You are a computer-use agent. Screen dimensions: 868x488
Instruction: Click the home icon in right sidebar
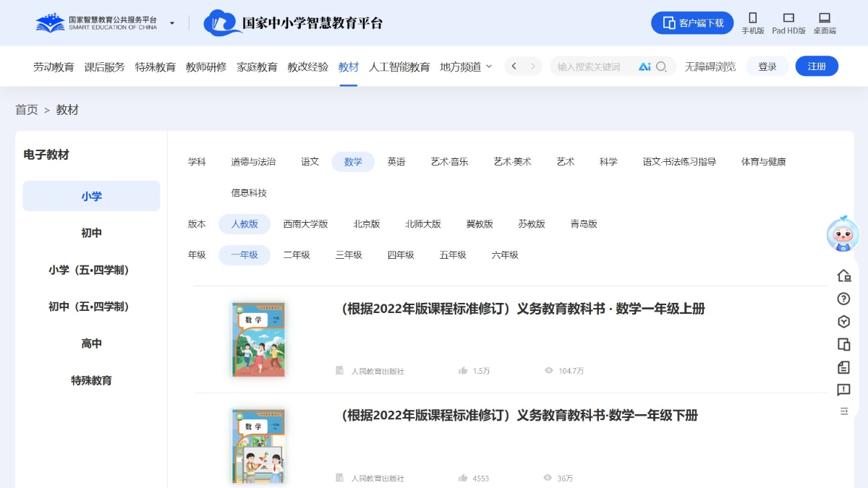[x=843, y=275]
